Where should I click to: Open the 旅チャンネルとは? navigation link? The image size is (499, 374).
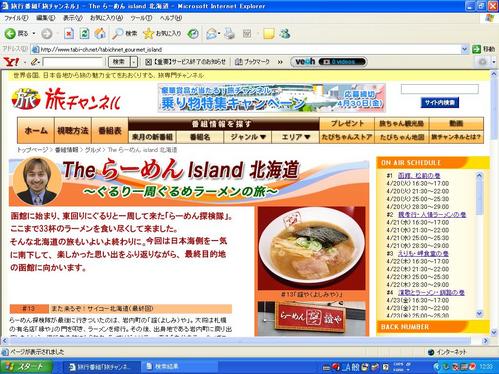[x=456, y=137]
